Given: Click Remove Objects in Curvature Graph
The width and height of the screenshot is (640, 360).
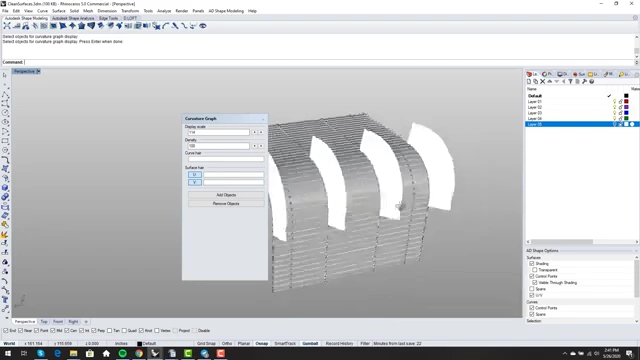Looking at the screenshot, I should click(226, 204).
